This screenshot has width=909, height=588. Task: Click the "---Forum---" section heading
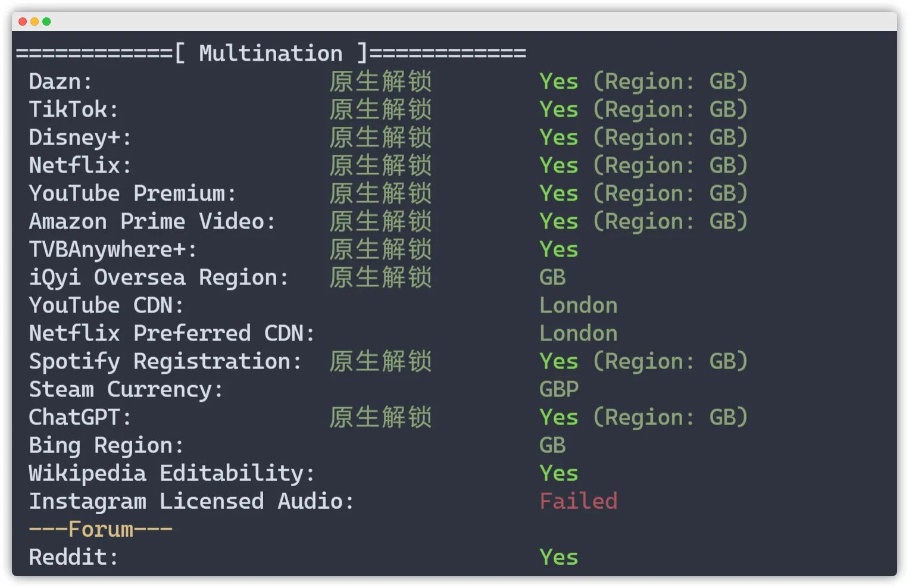coord(101,529)
